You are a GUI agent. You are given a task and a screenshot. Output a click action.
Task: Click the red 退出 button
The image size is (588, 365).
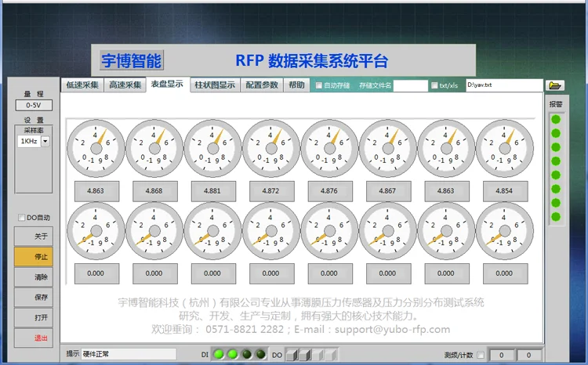34,338
